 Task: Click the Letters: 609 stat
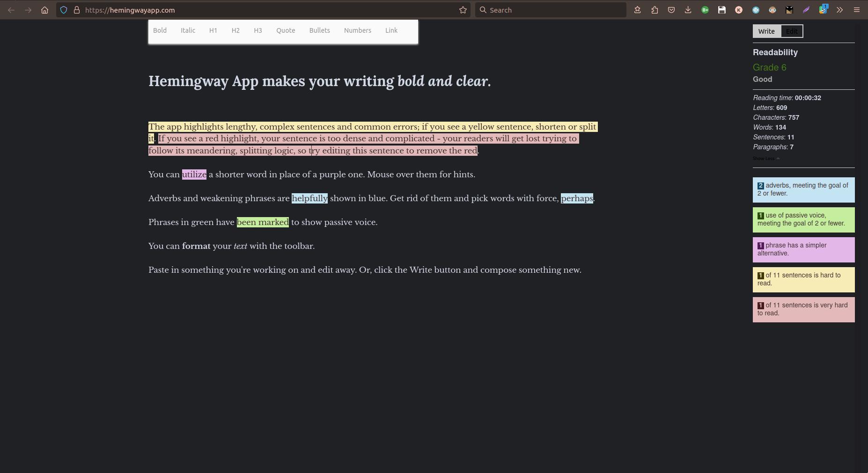[x=770, y=108]
